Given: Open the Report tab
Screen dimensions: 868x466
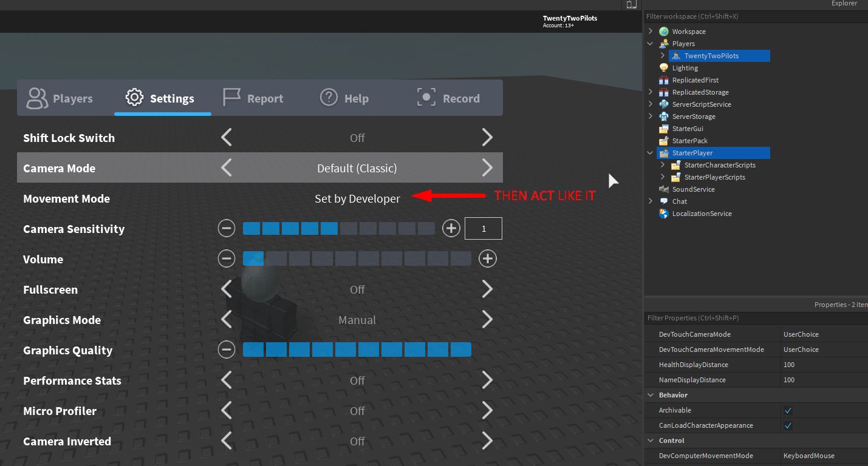Looking at the screenshot, I should 260,98.
